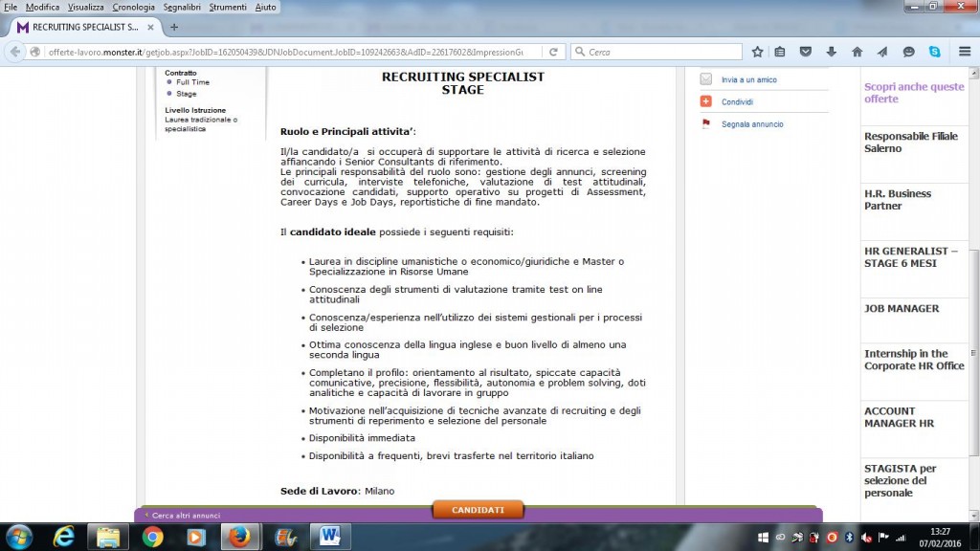Viewport: 980px width, 551px height.
Task: Click the Sede di Lavoro: Milano text
Action: [x=338, y=491]
